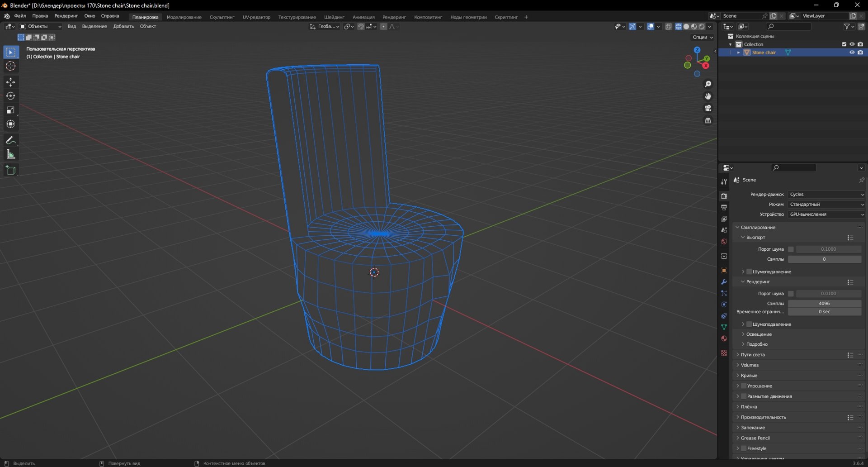Click the new scene button beside Scene
868x467 pixels.
coord(774,16)
